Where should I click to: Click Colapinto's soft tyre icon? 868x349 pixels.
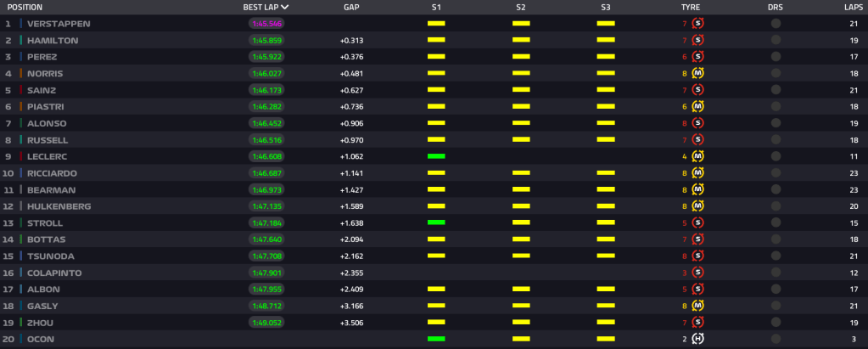pyautogui.click(x=698, y=273)
